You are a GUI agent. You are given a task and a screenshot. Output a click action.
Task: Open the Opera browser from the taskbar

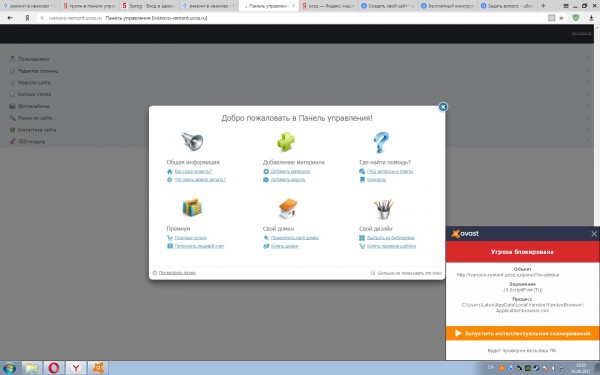coord(54,368)
